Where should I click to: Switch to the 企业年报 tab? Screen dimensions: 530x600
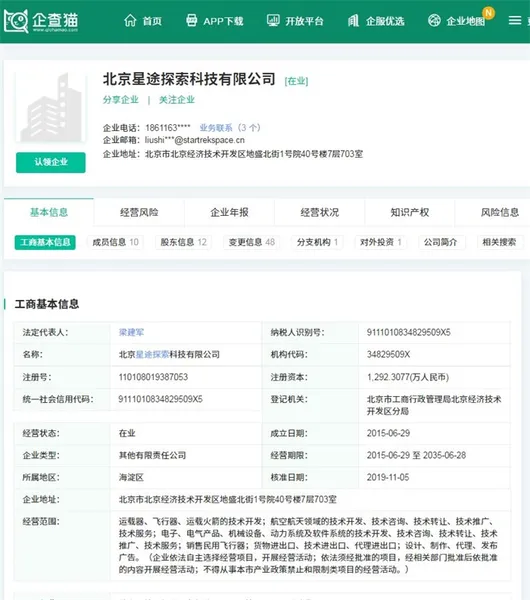[229, 212]
